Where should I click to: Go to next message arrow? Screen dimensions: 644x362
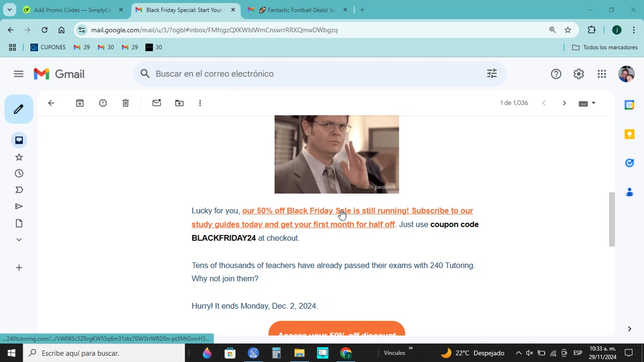click(564, 103)
